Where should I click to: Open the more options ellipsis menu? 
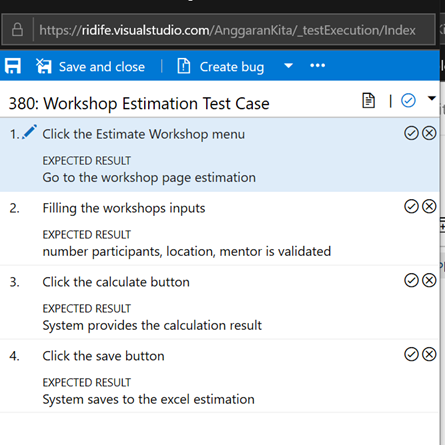317,65
